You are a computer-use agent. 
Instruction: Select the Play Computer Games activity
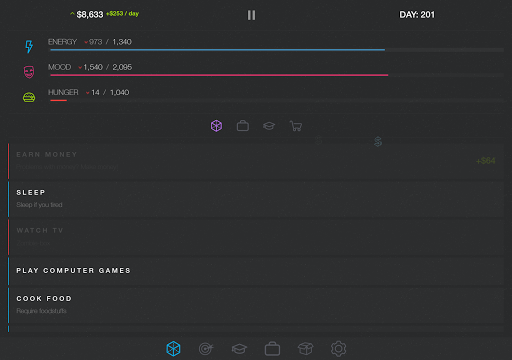pyautogui.click(x=256, y=271)
